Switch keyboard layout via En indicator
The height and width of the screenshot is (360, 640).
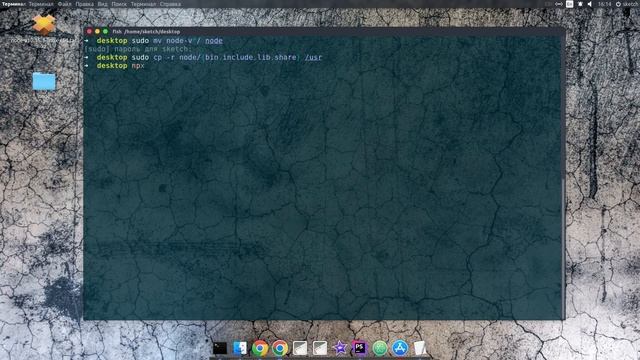pos(569,4)
